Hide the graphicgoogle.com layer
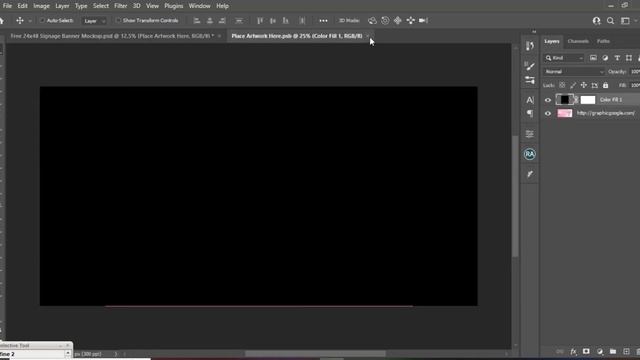This screenshot has width=640, height=360. click(x=548, y=113)
